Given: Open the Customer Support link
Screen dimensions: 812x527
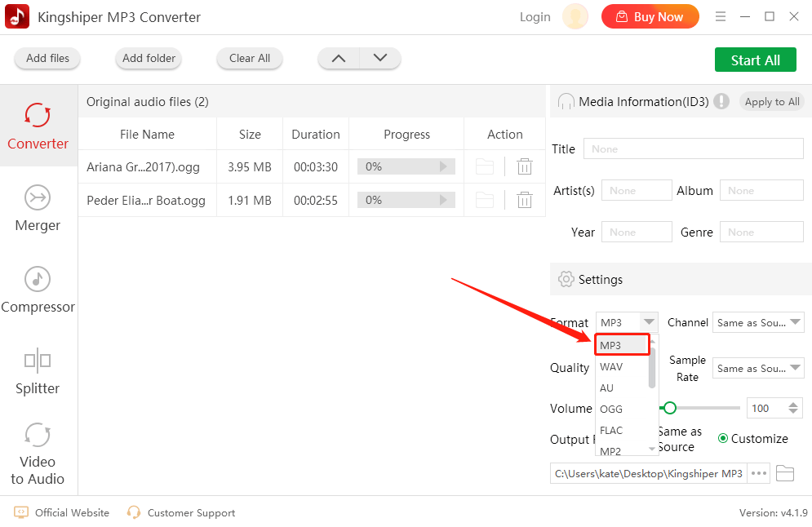Looking at the screenshot, I should (191, 512).
